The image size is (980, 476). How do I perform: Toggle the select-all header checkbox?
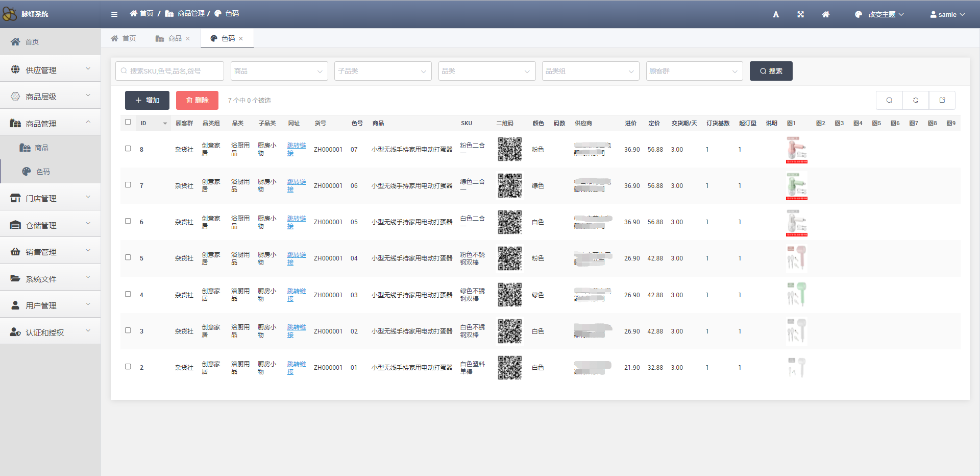(128, 122)
